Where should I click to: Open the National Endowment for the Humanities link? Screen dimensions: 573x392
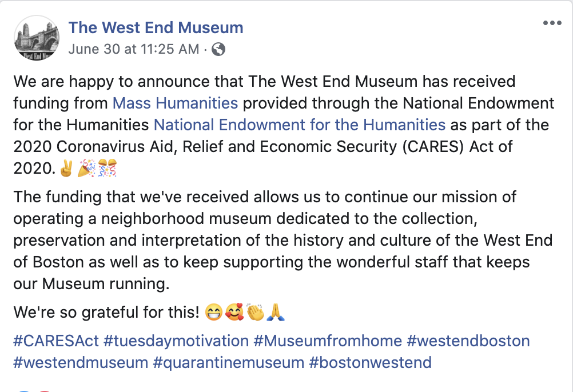click(300, 125)
